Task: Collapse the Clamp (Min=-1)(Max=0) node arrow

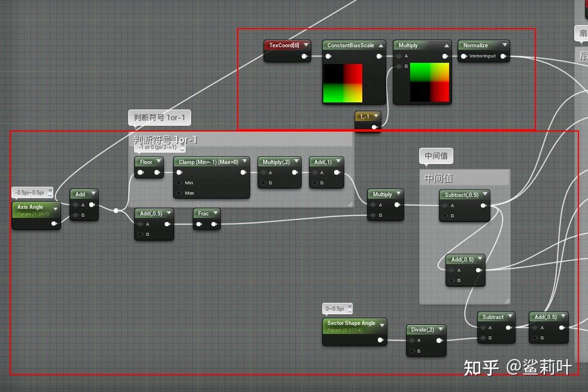Action: tap(243, 162)
